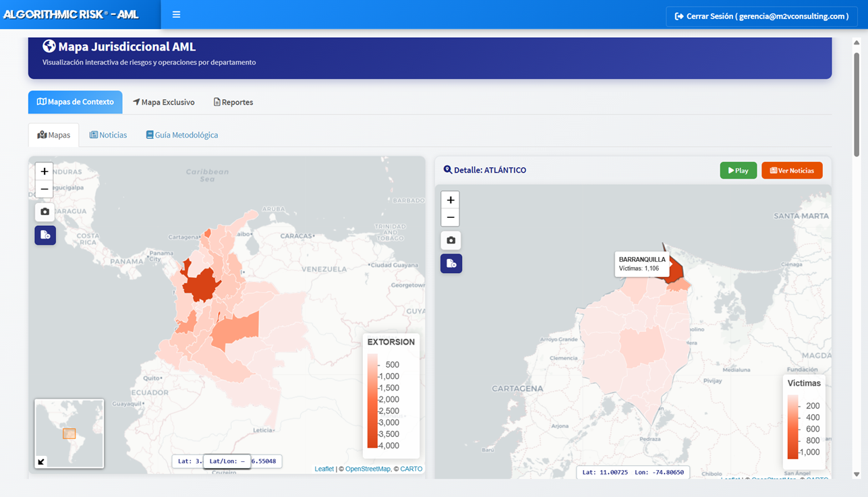Click the dark red Antioquia region on the Colombia map
This screenshot has height=497, width=868.
[200, 285]
